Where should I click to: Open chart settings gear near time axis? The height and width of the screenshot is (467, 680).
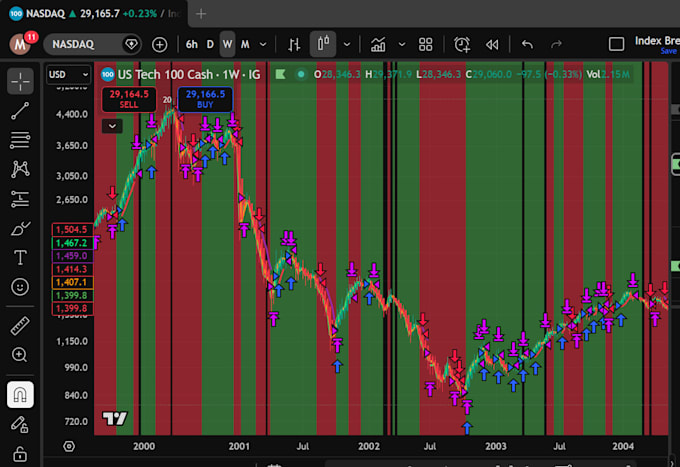point(69,446)
